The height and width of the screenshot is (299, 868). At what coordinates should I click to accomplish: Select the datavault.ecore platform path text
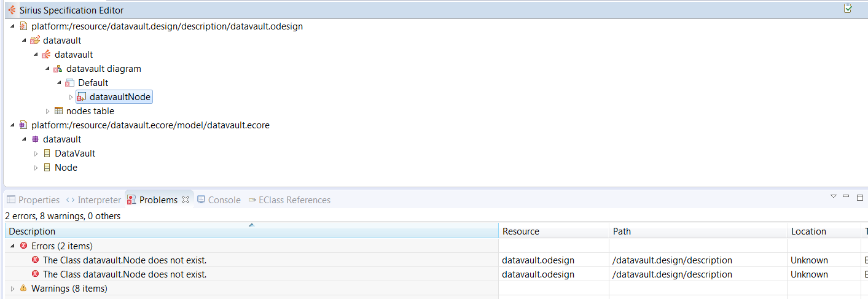click(x=151, y=125)
